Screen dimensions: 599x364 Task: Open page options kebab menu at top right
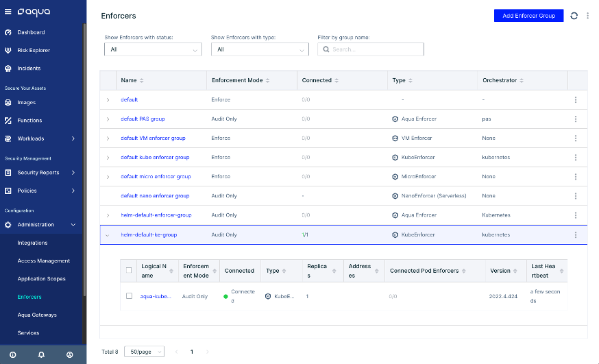click(587, 16)
